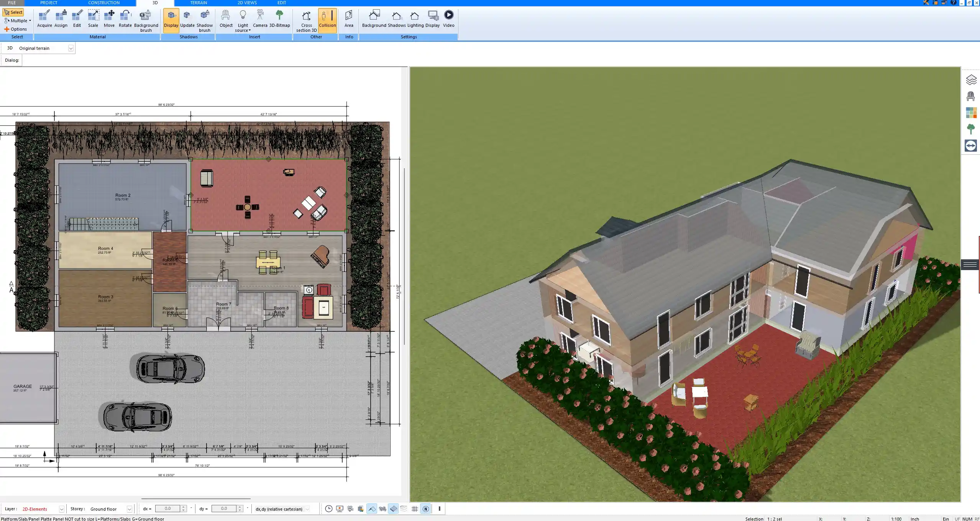Toggle the shadows Display button
The height and width of the screenshot is (521, 980).
(x=171, y=19)
